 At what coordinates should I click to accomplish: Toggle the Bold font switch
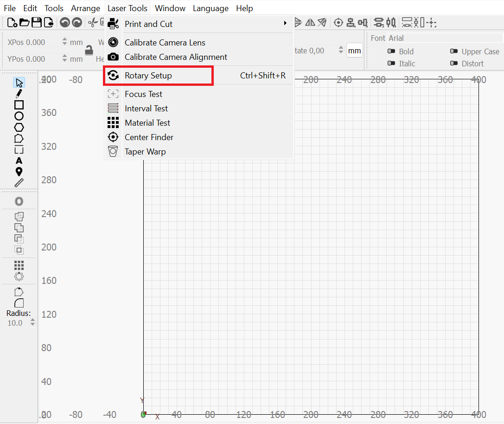tap(391, 51)
